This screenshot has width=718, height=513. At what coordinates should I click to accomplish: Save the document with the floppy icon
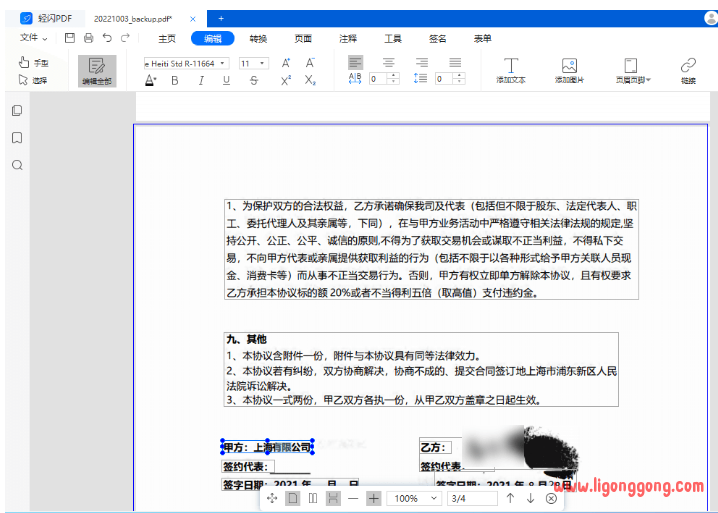click(70, 38)
